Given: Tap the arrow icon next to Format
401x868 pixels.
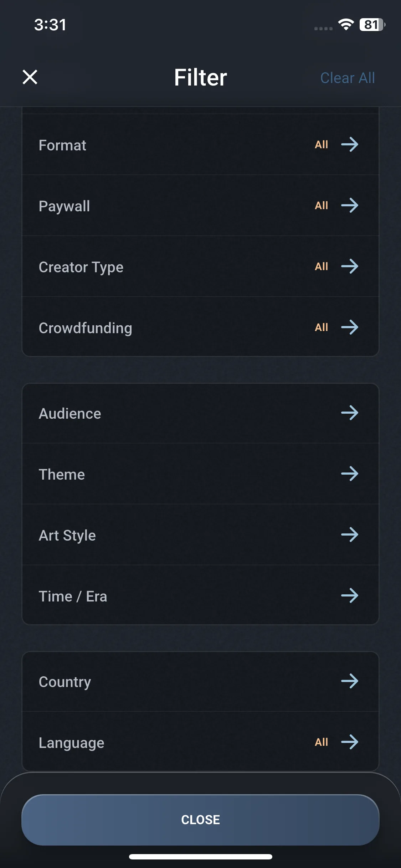Looking at the screenshot, I should tap(349, 145).
